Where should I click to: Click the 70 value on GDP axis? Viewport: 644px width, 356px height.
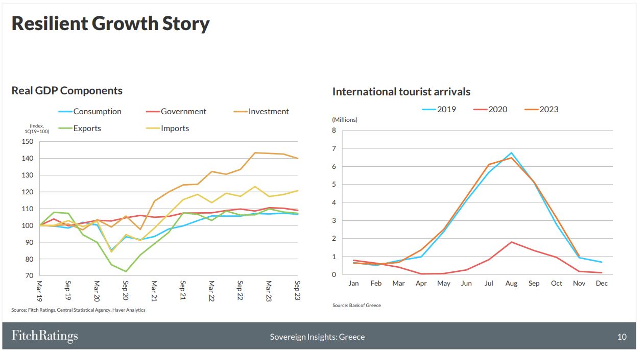point(30,276)
